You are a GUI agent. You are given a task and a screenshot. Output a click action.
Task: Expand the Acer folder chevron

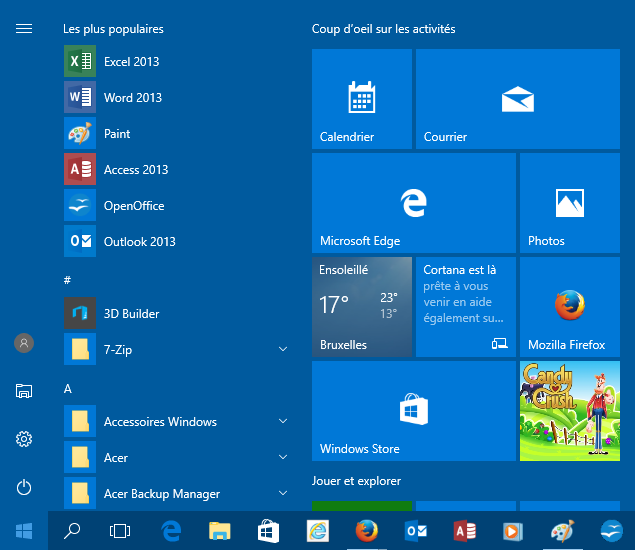click(x=283, y=458)
